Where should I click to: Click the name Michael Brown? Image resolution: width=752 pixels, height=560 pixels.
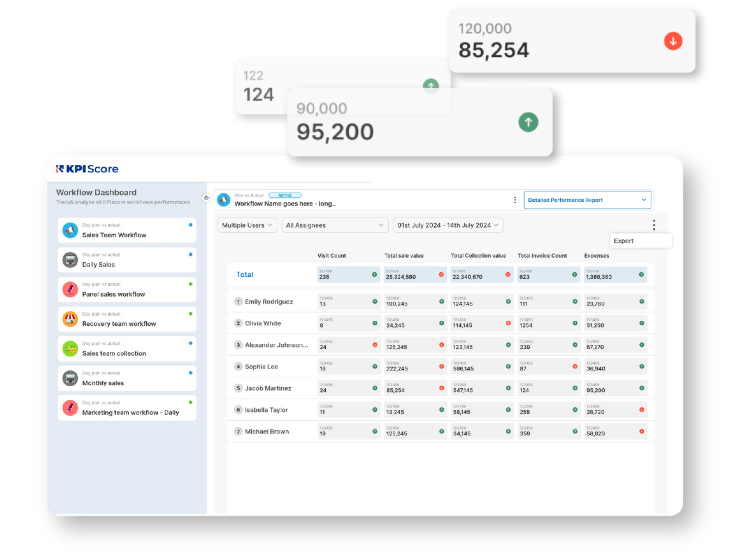pyautogui.click(x=267, y=431)
